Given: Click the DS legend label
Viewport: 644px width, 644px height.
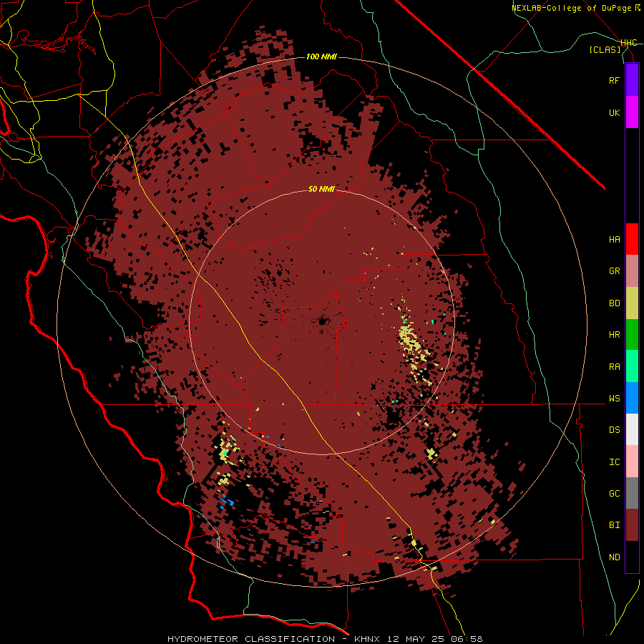Looking at the screenshot, I should 615,430.
